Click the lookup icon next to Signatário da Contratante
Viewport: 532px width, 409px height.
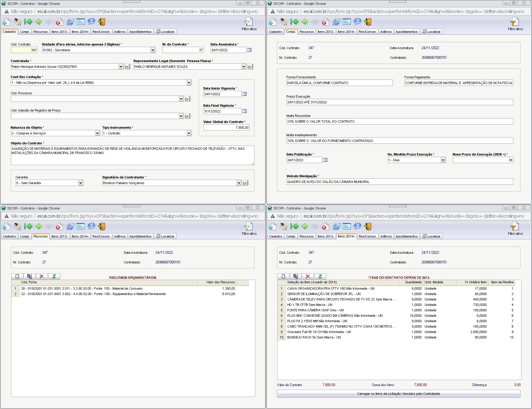pos(245,183)
